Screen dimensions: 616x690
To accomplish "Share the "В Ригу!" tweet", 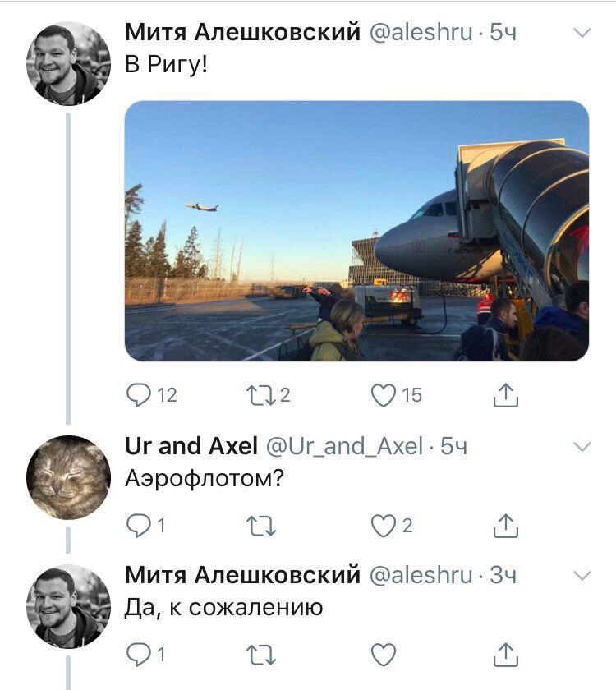I will 506,395.
